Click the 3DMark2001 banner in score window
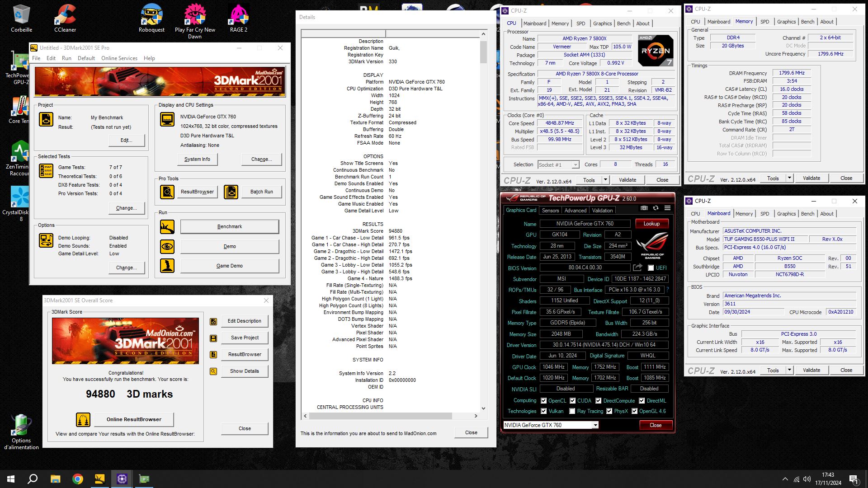The height and width of the screenshot is (488, 868). [125, 341]
